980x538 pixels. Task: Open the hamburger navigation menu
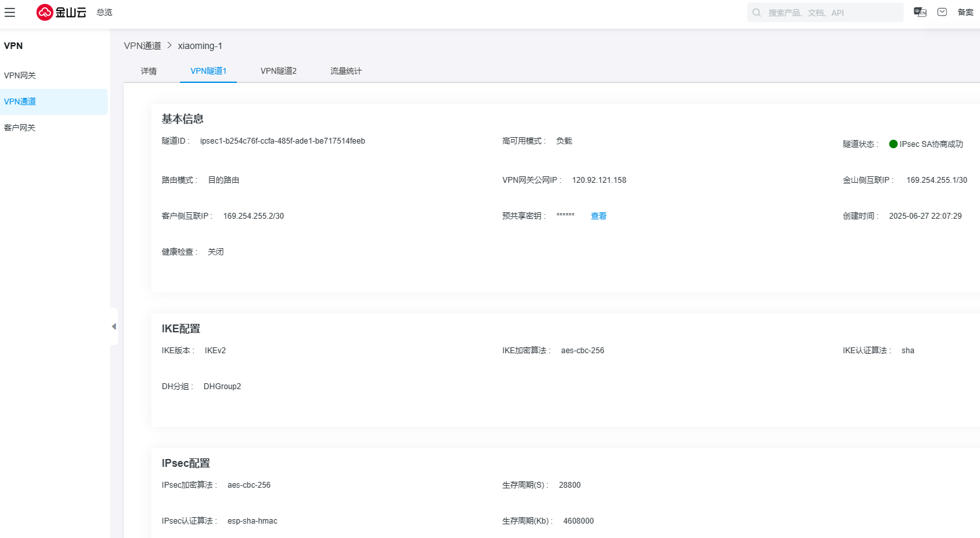click(x=10, y=12)
